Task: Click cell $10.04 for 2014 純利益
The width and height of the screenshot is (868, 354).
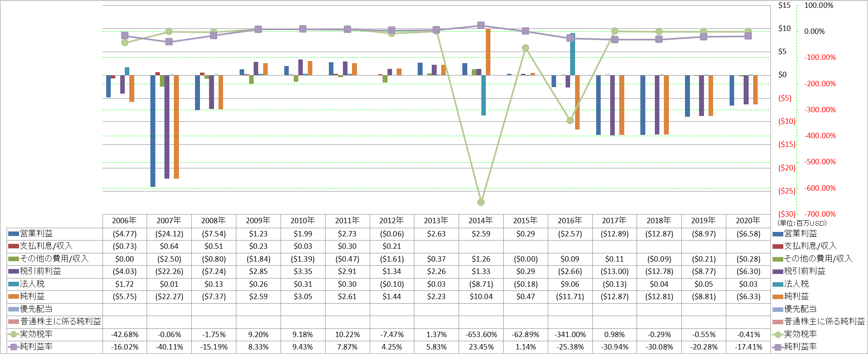Action: pos(481,297)
